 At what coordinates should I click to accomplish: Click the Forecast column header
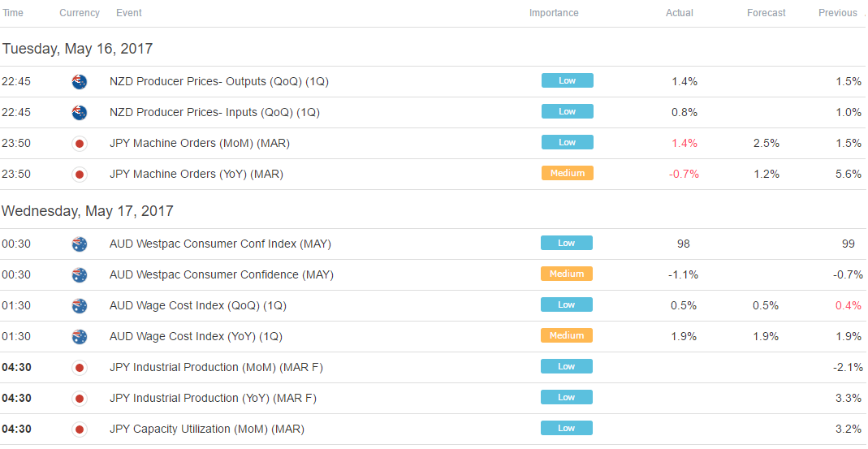point(767,13)
